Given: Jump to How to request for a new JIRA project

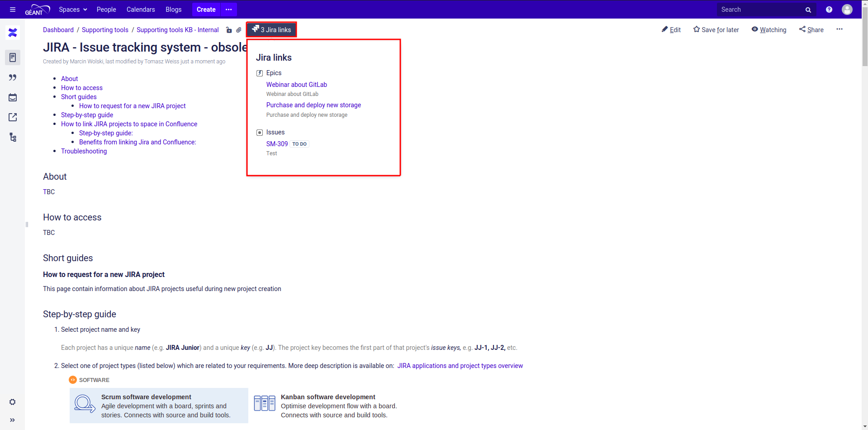Looking at the screenshot, I should point(132,106).
